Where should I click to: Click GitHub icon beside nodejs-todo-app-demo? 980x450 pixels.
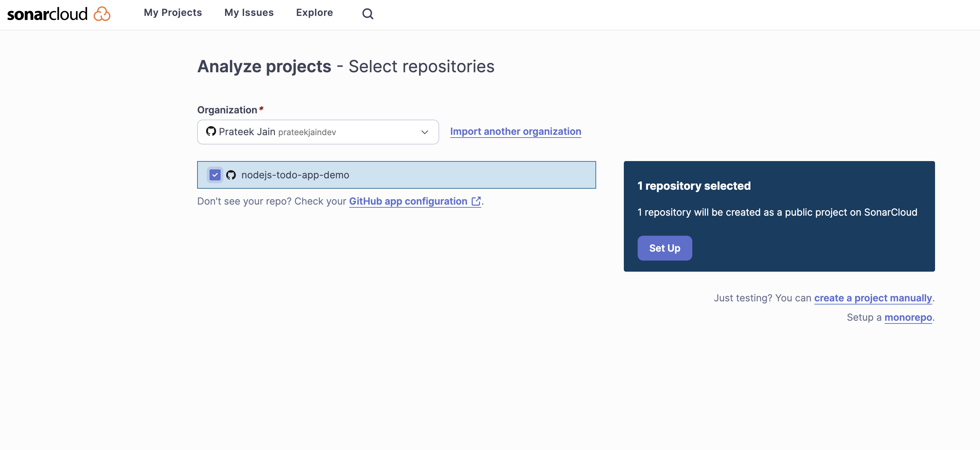click(231, 175)
